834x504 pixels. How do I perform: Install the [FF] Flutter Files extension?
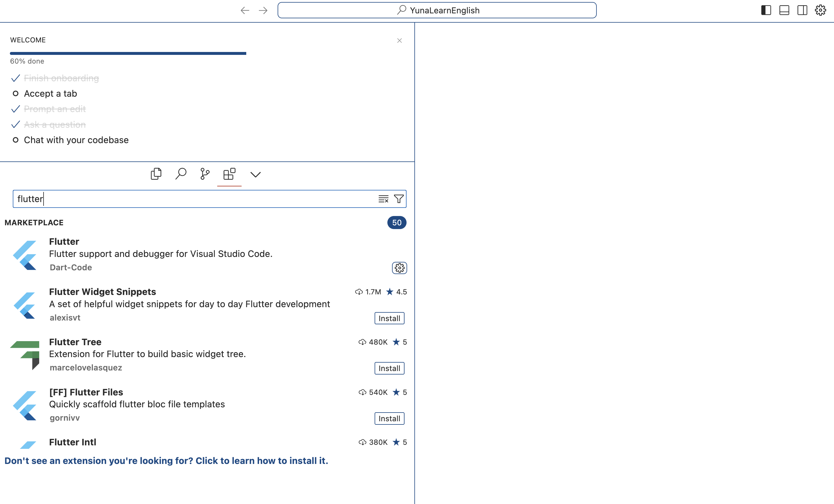[389, 418]
